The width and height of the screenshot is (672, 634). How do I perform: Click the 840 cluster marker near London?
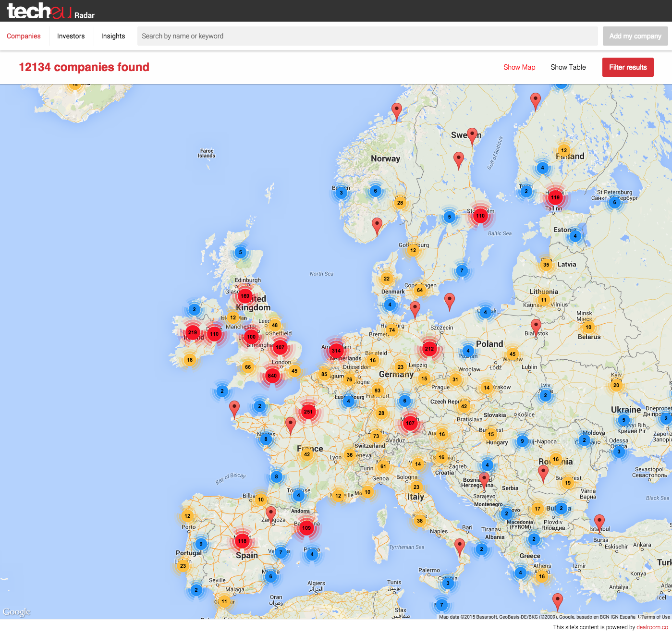coord(272,376)
